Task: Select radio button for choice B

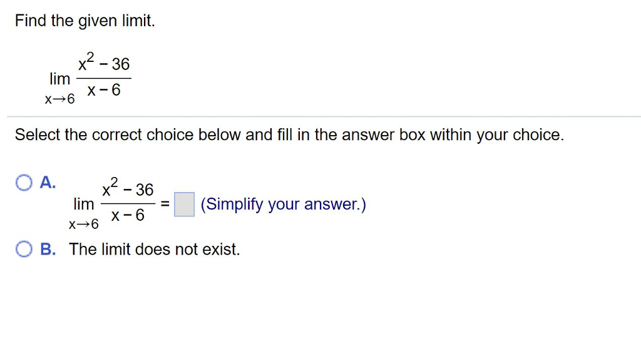Action: pos(24,250)
